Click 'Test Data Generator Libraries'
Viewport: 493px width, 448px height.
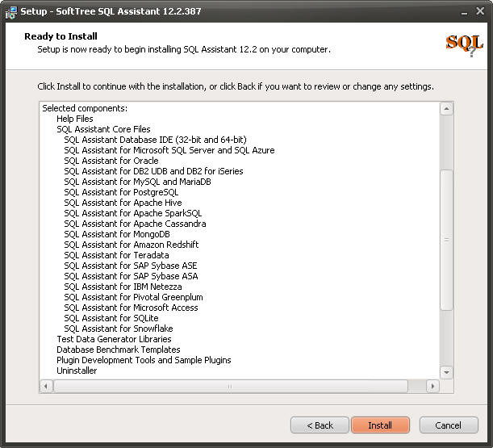[x=114, y=339]
